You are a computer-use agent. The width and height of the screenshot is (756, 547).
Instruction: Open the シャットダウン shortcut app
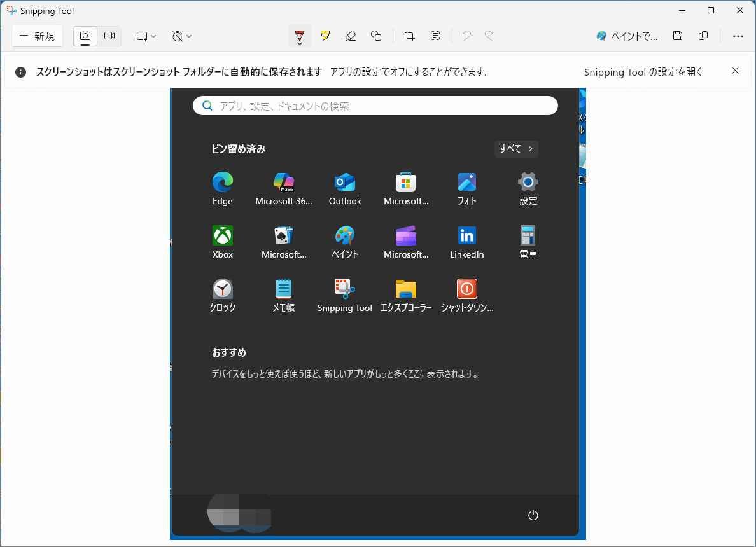[466, 296]
